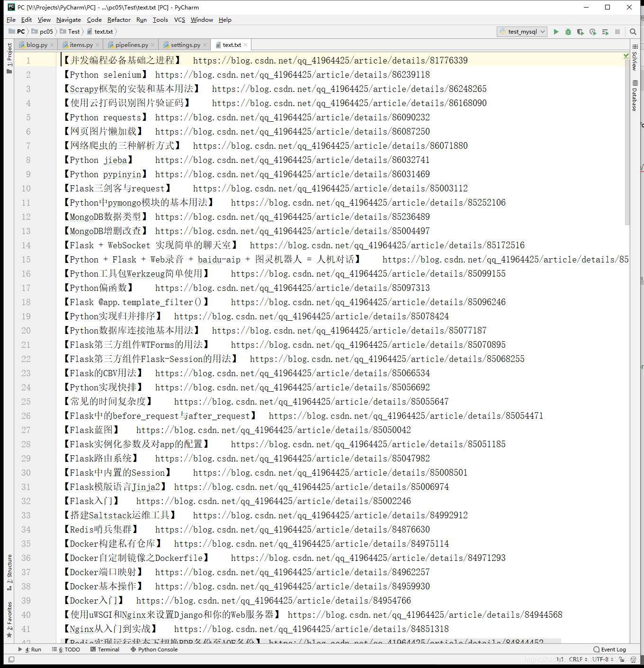644x668 pixels.
Task: Toggle the Favorites tool window
Action: (9, 620)
